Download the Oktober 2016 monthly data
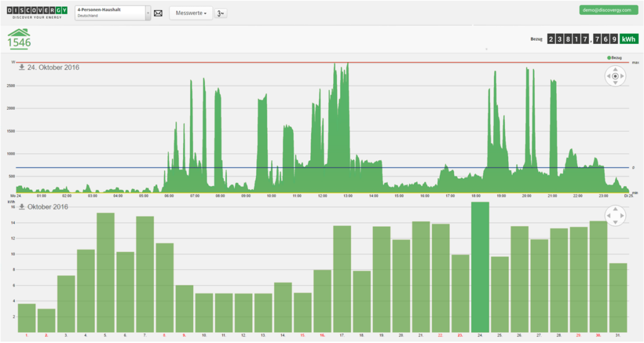The height and width of the screenshot is (343, 644). point(21,207)
